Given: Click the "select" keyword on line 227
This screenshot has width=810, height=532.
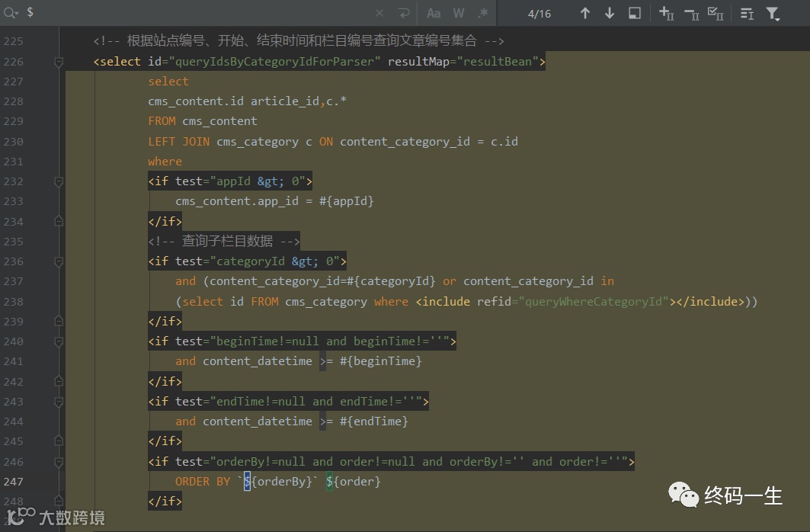Looking at the screenshot, I should click(168, 82).
